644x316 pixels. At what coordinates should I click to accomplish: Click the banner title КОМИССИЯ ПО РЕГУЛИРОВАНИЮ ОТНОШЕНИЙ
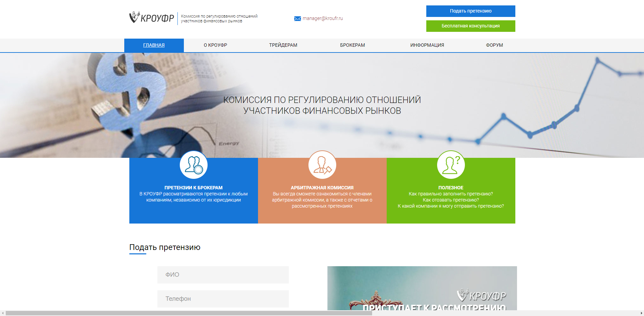pos(322,105)
